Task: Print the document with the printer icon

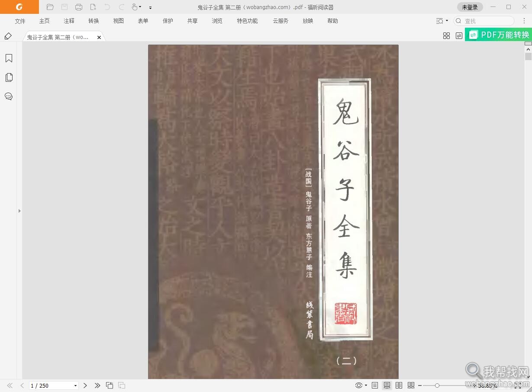Action: coord(79,7)
